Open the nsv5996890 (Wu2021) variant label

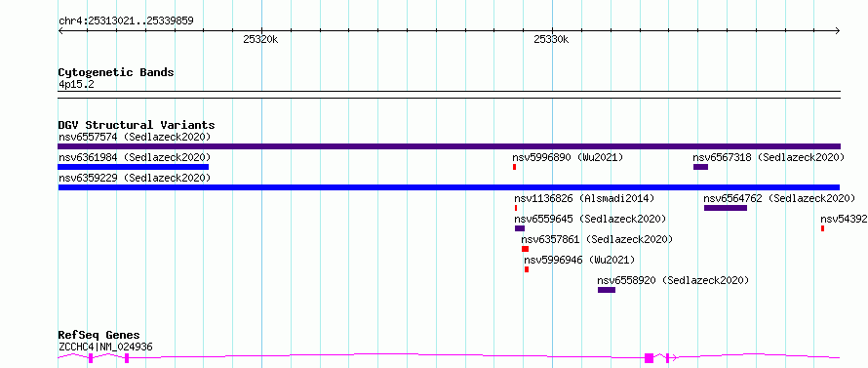click(x=568, y=157)
